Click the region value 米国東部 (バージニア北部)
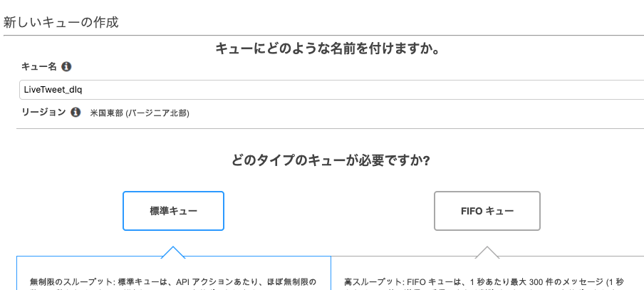This screenshot has width=644, height=290. tap(140, 113)
